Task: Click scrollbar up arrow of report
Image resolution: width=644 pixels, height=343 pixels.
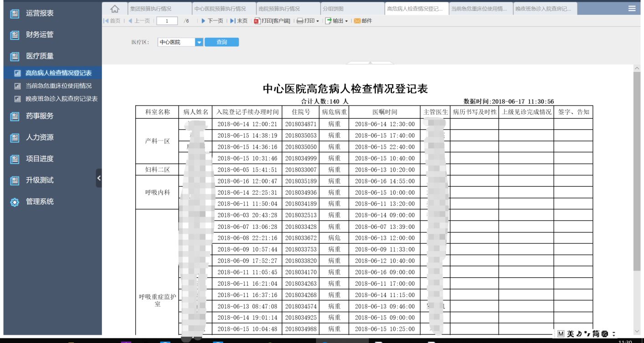Action: [637, 68]
